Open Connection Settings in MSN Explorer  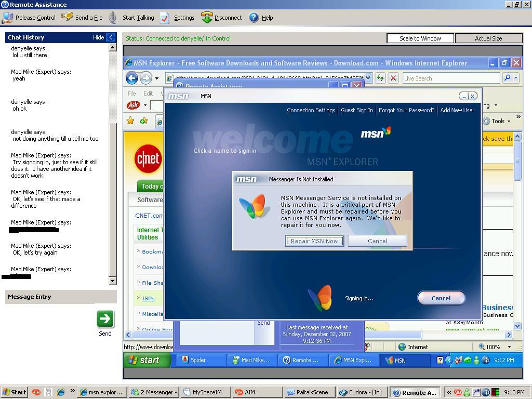tap(311, 110)
